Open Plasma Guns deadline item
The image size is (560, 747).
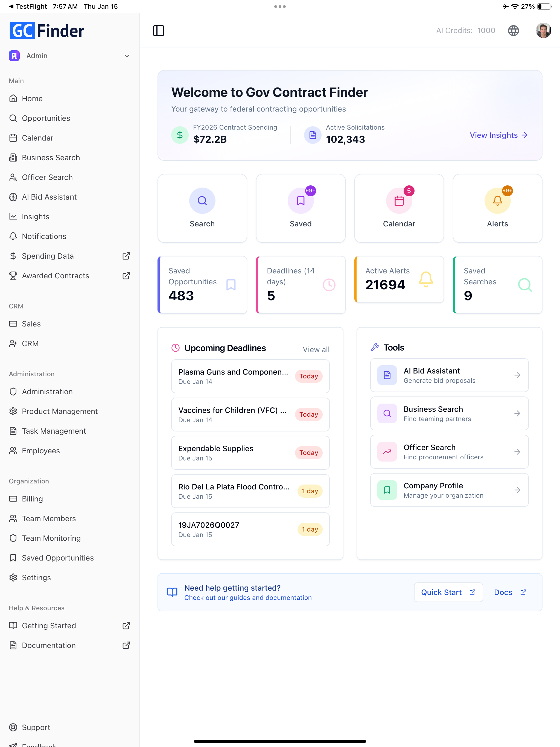tap(250, 376)
